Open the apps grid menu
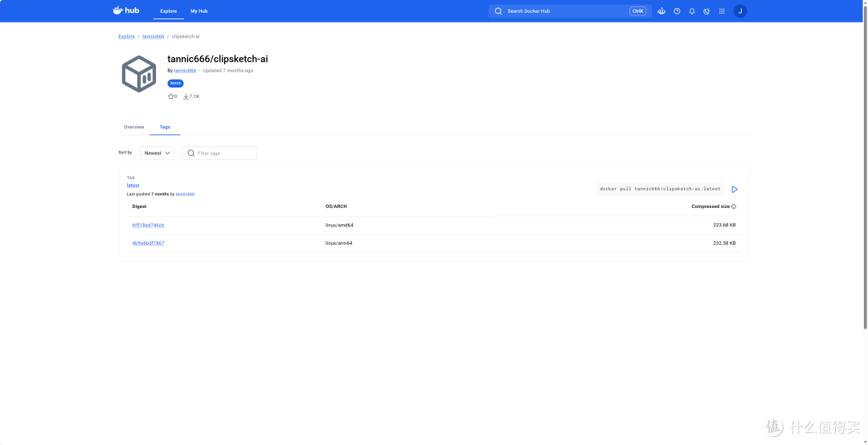 click(721, 11)
